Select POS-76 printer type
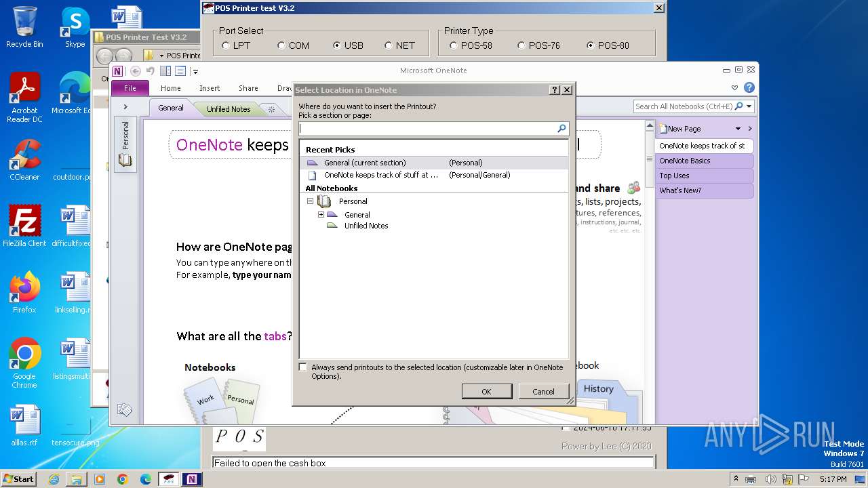 tap(521, 45)
